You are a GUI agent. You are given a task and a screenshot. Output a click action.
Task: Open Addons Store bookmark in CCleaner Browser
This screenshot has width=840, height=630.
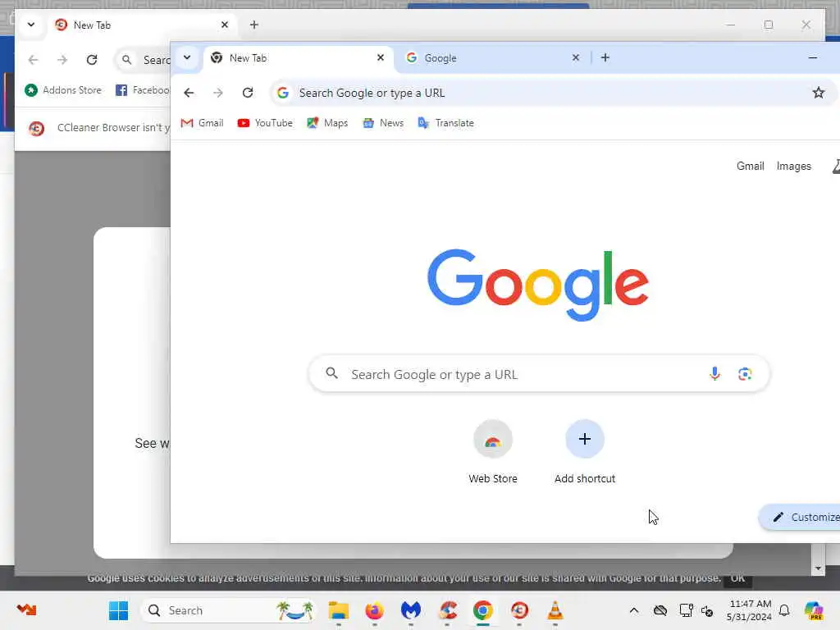[x=63, y=90]
